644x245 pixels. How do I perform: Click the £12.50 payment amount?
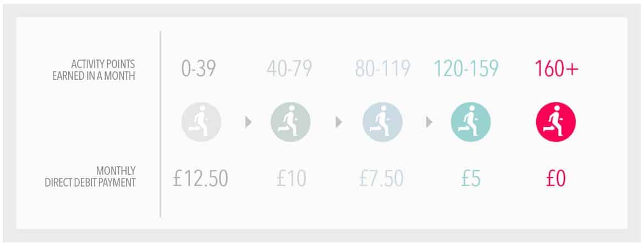pos(200,178)
